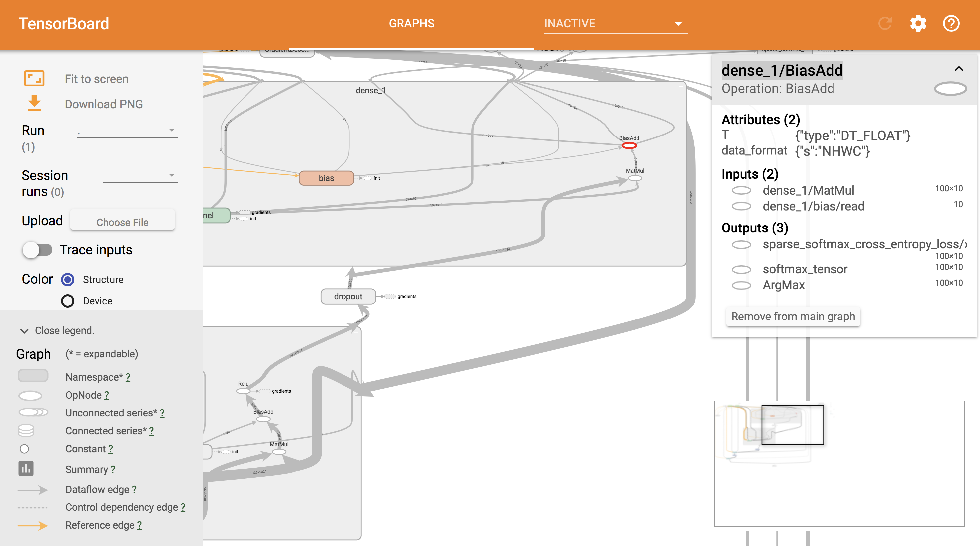Open TensorBoard settings gear
This screenshot has height=546, width=980.
[918, 24]
